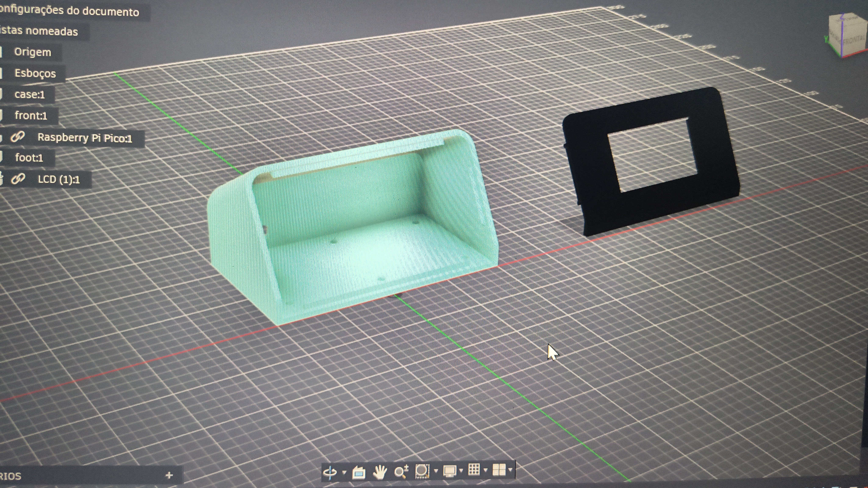Viewport: 868px width, 488px height.
Task: Select 'Vistas nomeadas' browser entry
Action: [x=39, y=31]
